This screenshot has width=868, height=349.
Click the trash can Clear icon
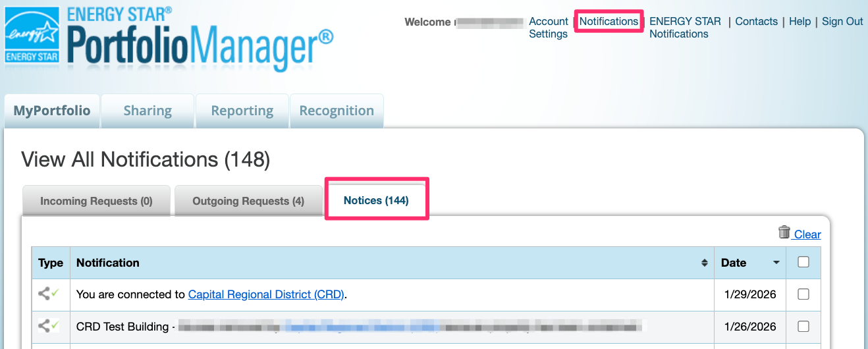pyautogui.click(x=784, y=232)
